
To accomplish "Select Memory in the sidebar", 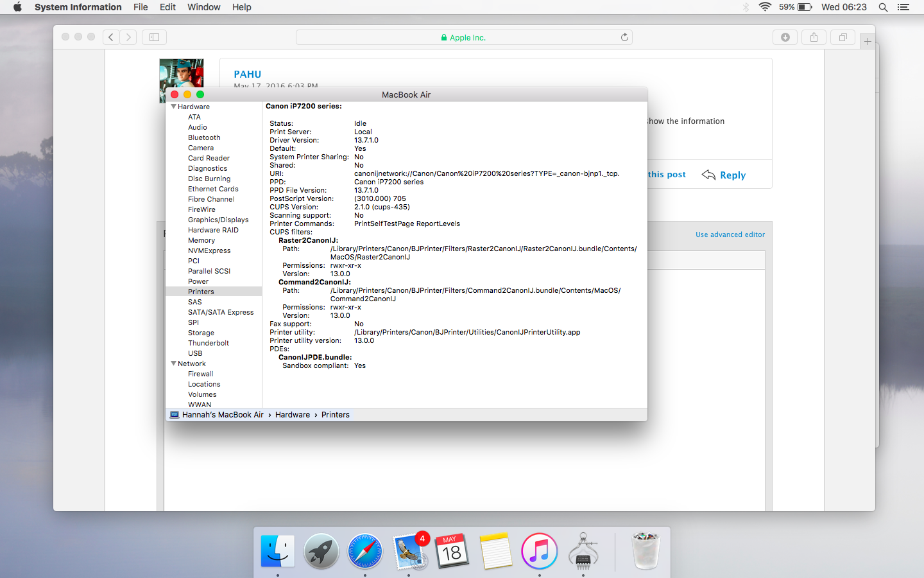I will click(x=201, y=240).
